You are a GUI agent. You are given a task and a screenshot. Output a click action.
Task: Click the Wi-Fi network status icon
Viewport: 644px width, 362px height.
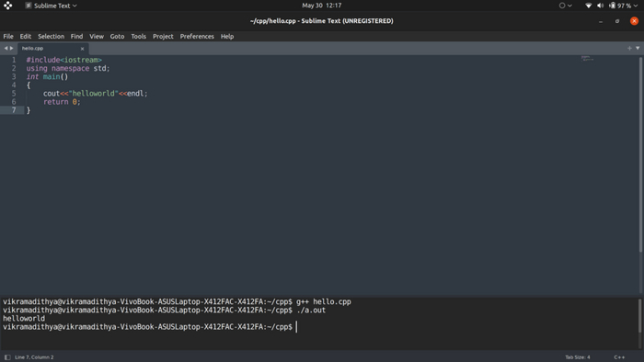coord(588,6)
